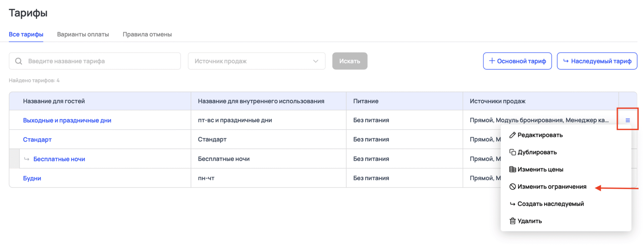This screenshot has height=250, width=644.
Task: Click the arrow icon beside Создать наследуемый
Action: [512, 204]
